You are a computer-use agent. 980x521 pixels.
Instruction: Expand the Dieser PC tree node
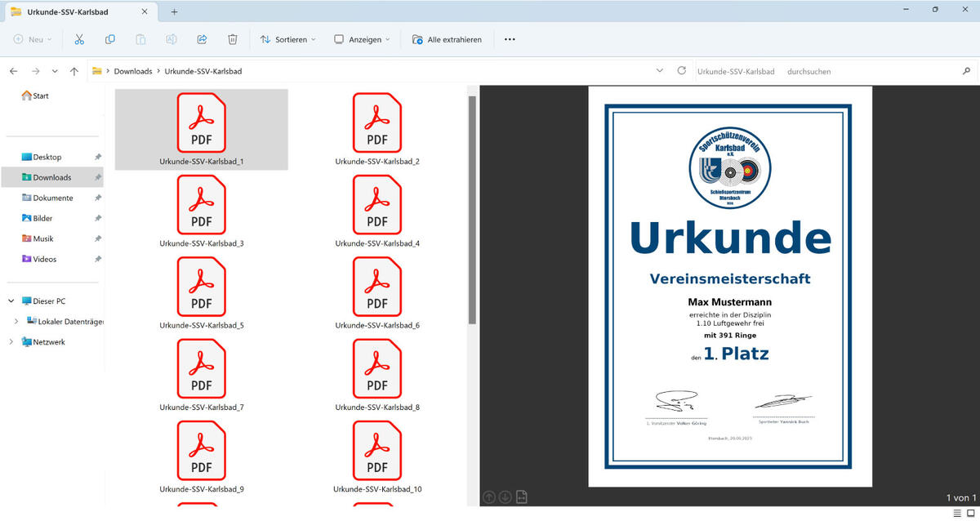coord(12,301)
